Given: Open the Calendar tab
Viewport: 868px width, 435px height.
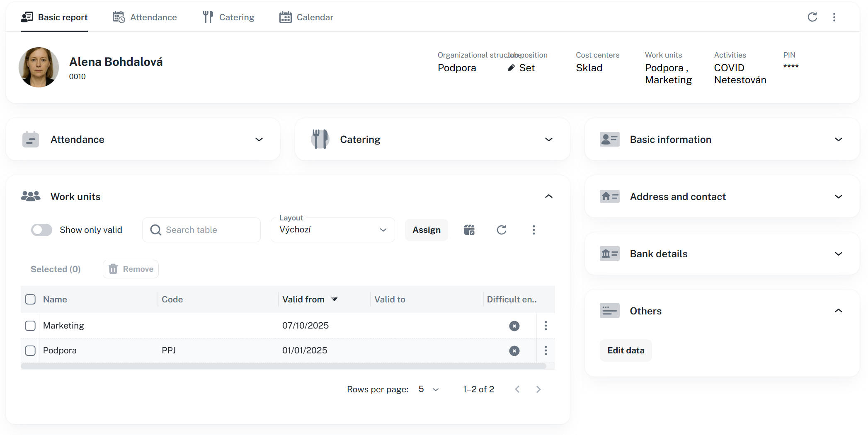Looking at the screenshot, I should [306, 17].
